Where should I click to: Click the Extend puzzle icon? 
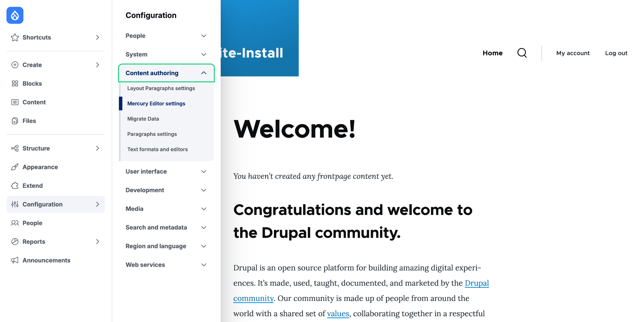(15, 186)
